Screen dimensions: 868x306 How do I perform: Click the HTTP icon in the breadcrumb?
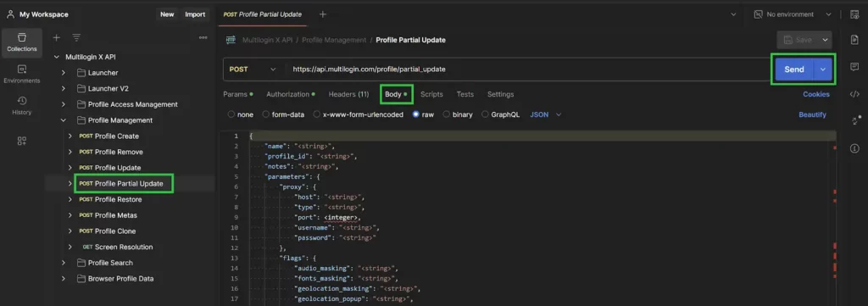(x=231, y=40)
